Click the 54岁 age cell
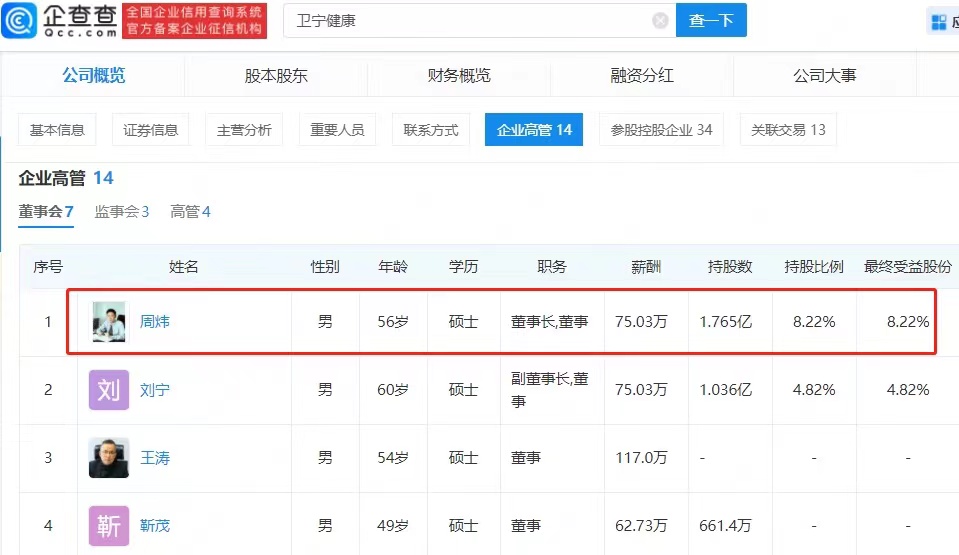Image resolution: width=959 pixels, height=555 pixels. 393,458
